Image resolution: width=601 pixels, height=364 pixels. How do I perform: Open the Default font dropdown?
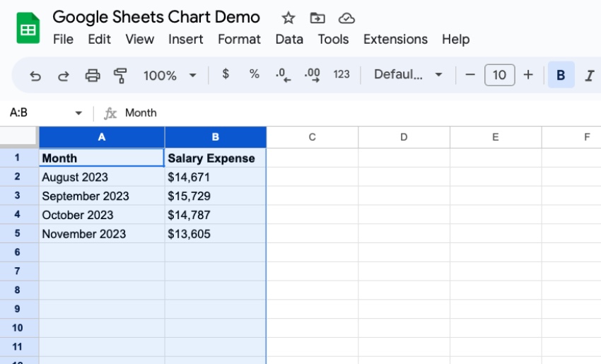pyautogui.click(x=408, y=74)
